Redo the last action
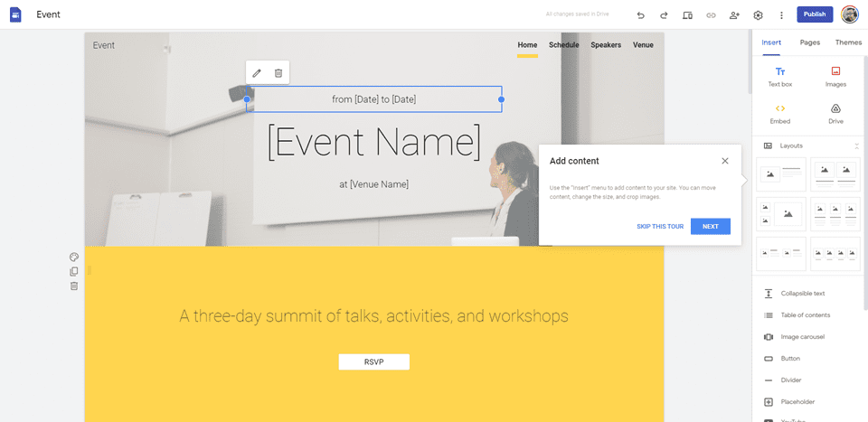The width and height of the screenshot is (868, 422). (664, 15)
